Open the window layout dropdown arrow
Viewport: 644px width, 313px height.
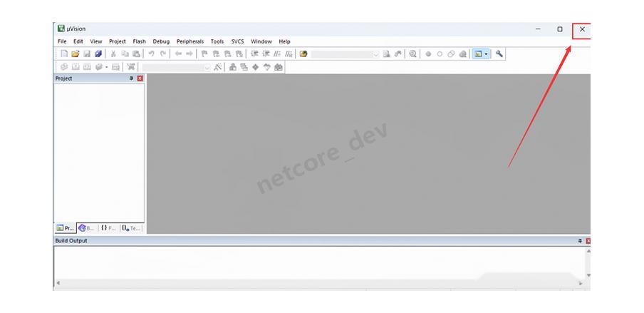[487, 54]
